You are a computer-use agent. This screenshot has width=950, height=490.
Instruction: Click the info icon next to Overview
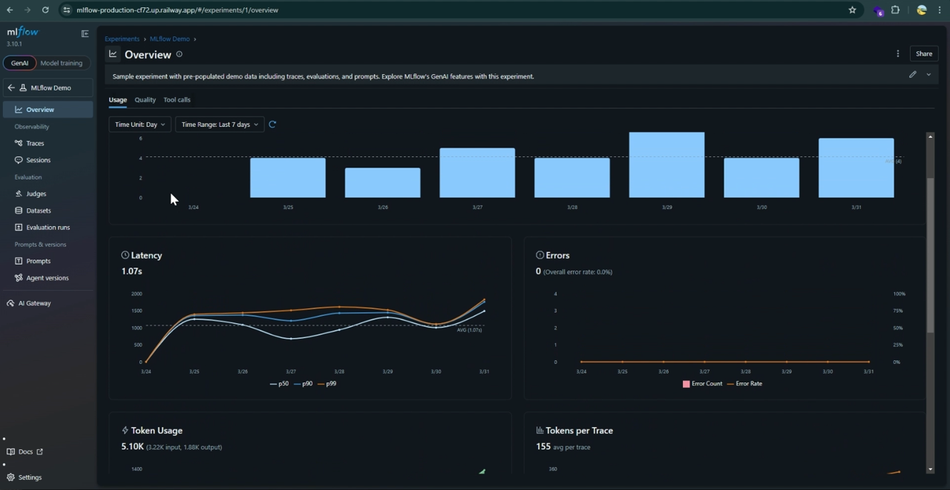tap(179, 55)
